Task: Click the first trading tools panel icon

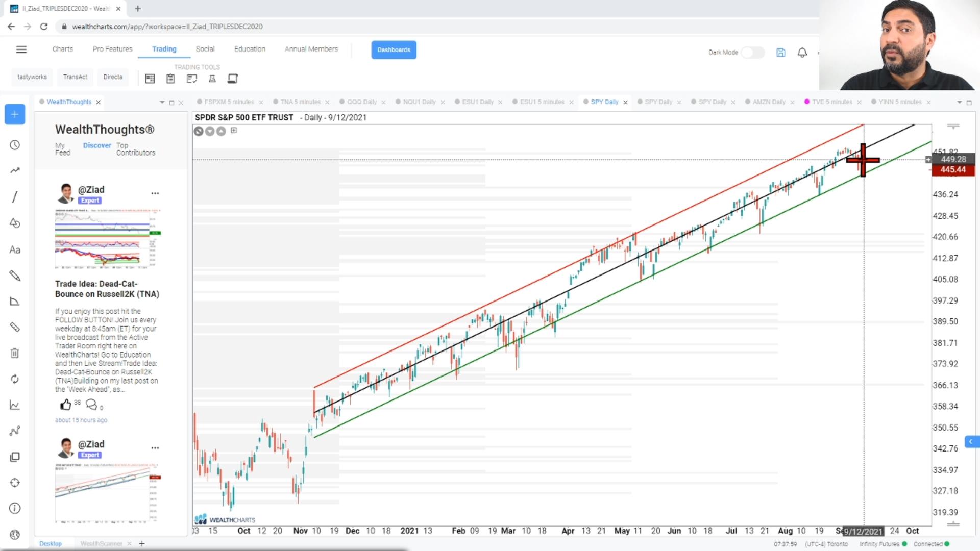Action: pos(150,79)
